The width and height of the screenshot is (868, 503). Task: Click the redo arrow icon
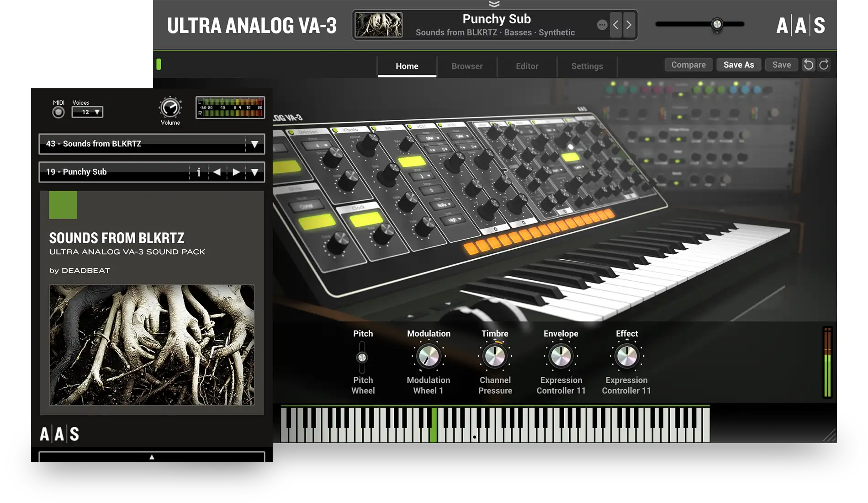(824, 65)
